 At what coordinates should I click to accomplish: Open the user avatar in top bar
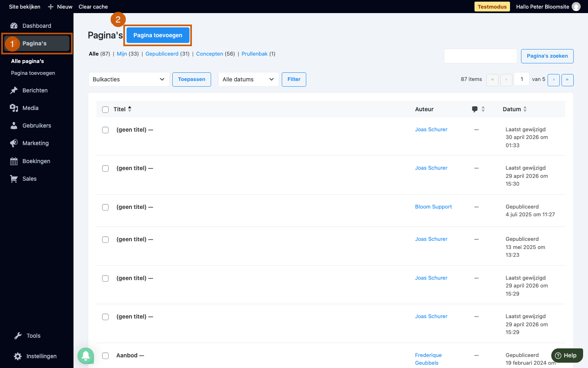(576, 7)
